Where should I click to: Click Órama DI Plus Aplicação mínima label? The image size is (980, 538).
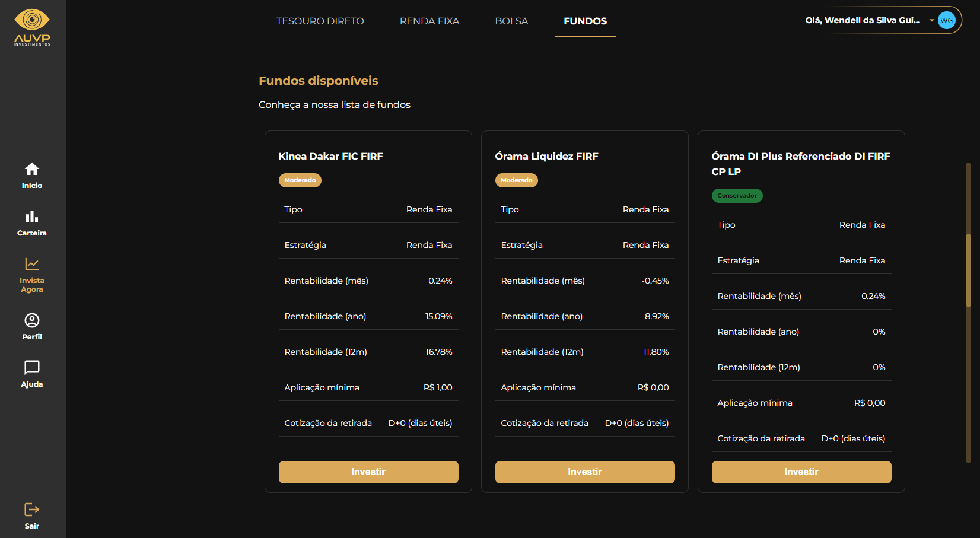[x=755, y=403]
